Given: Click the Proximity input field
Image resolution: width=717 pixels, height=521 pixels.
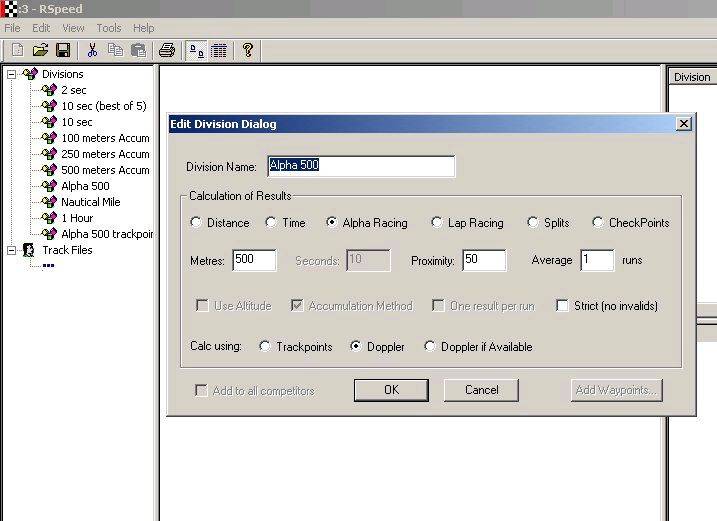Looking at the screenshot, I should click(483, 261).
